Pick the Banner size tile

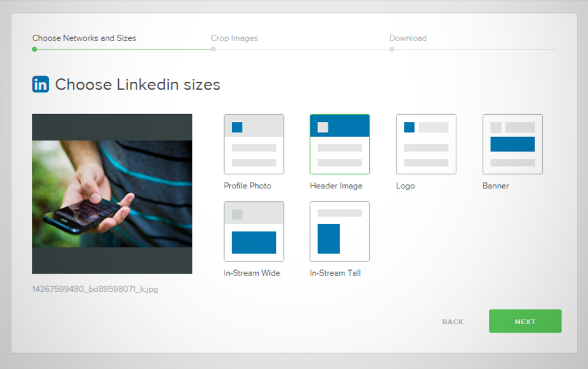pyautogui.click(x=512, y=144)
